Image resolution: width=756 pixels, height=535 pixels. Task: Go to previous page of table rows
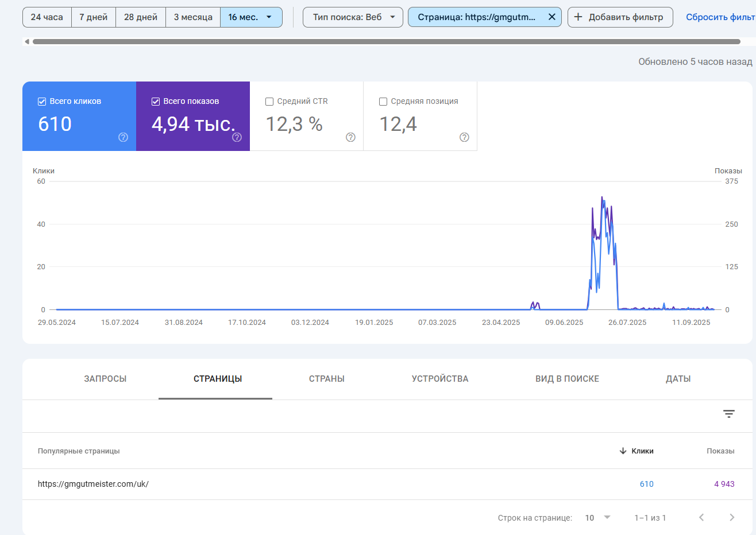click(x=701, y=517)
